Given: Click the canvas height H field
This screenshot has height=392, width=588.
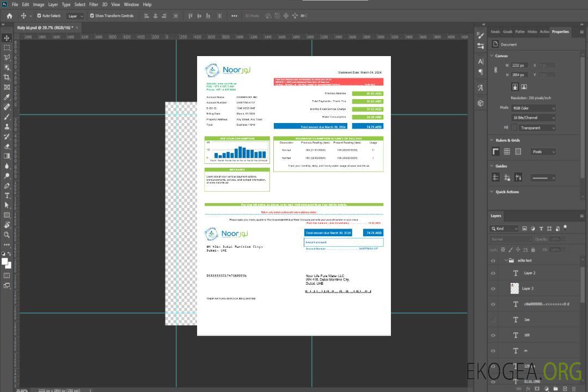Looking at the screenshot, I should [x=519, y=75].
